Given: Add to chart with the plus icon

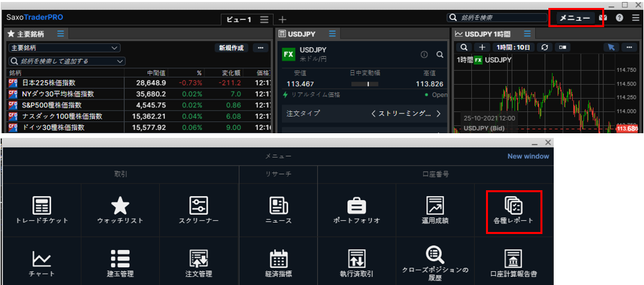Looking at the screenshot, I should coord(482,47).
